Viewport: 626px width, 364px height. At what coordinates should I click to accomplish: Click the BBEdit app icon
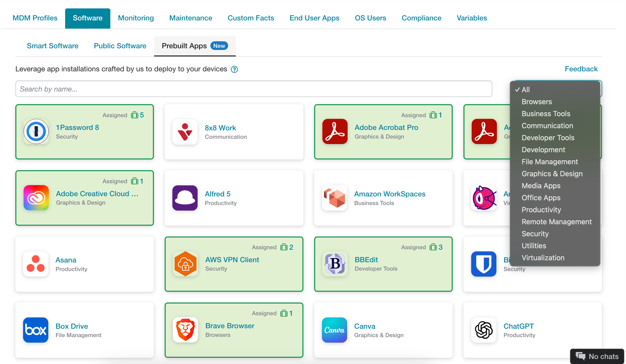click(x=335, y=264)
